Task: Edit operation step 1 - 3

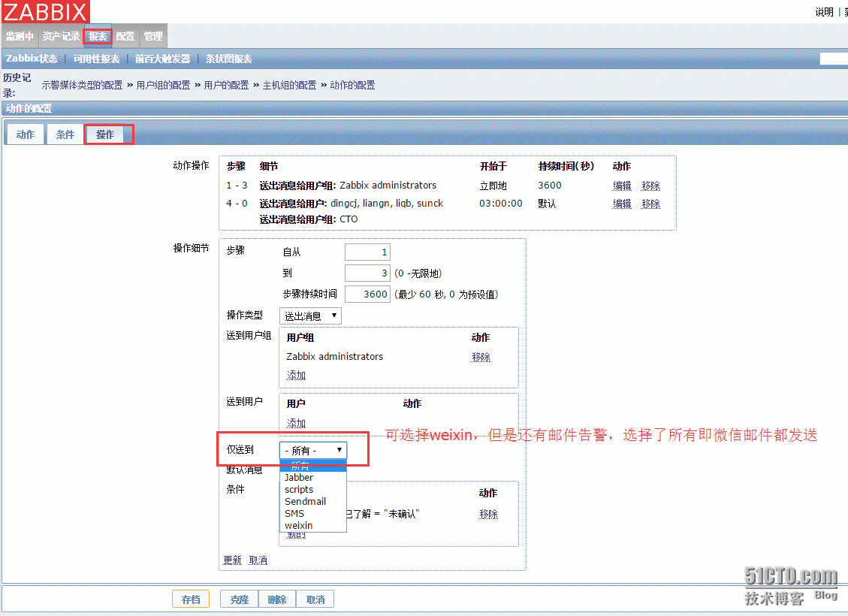Action: (x=622, y=186)
